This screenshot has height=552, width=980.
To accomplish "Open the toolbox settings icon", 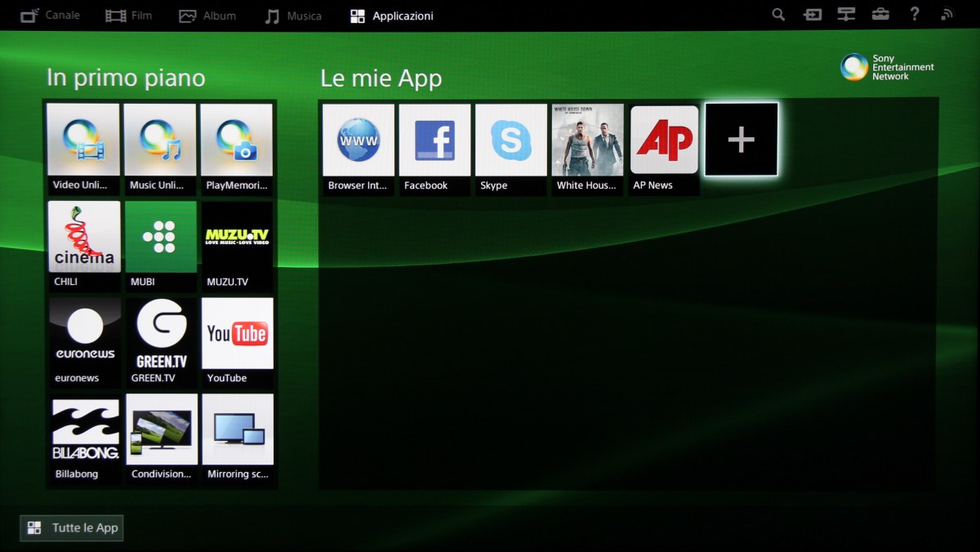I will pos(880,15).
